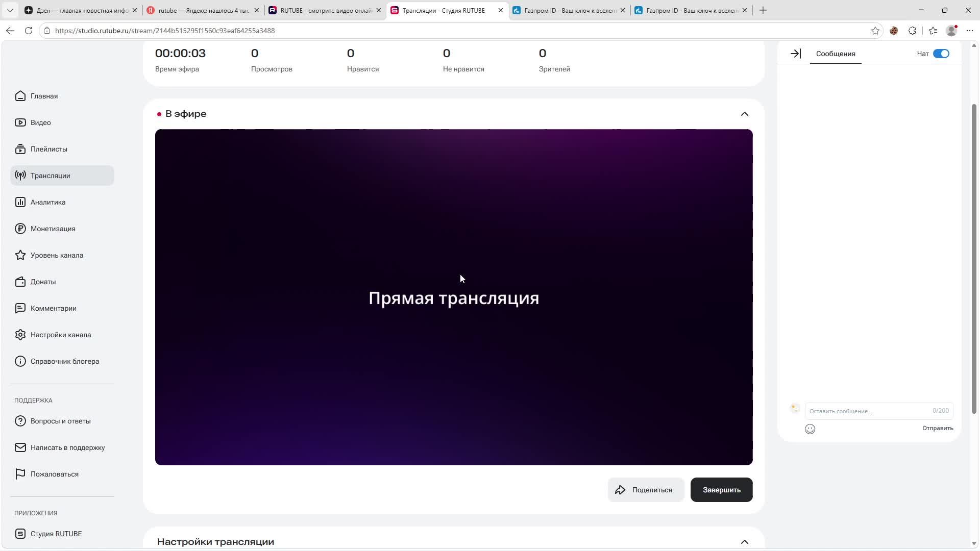Click the Настройки канала gear icon
980x551 pixels.
click(x=20, y=335)
